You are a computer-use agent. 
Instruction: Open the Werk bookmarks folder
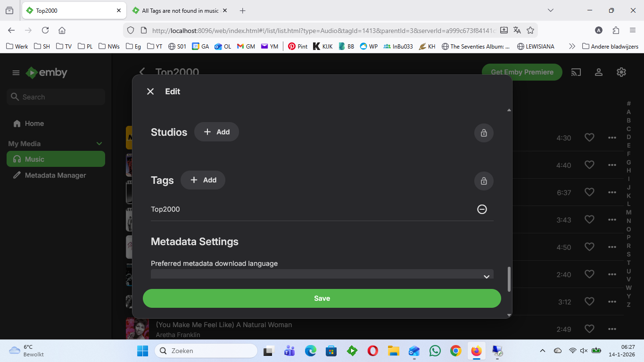pyautogui.click(x=17, y=46)
